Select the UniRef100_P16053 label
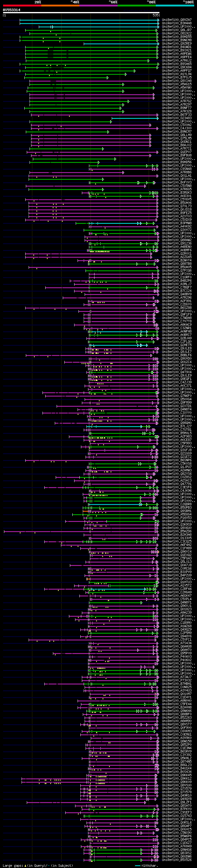Image resolution: width=197 pixels, height=868 pixels. [x=176, y=518]
